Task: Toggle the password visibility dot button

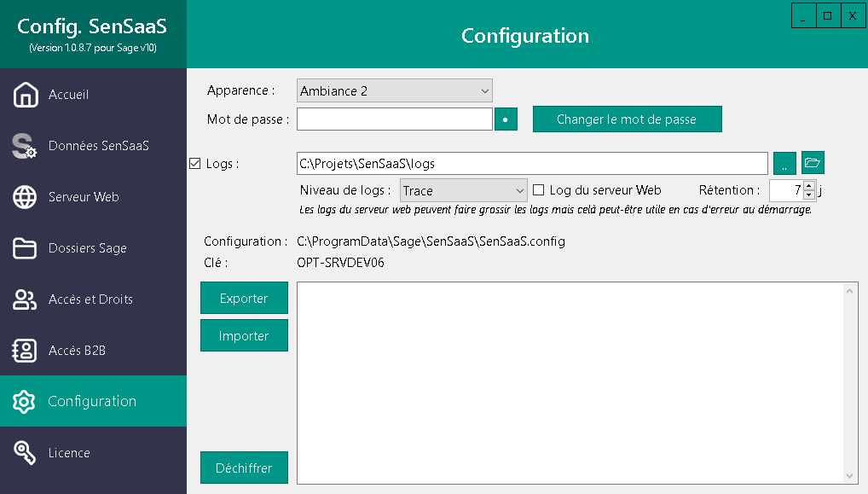Action: pos(506,119)
